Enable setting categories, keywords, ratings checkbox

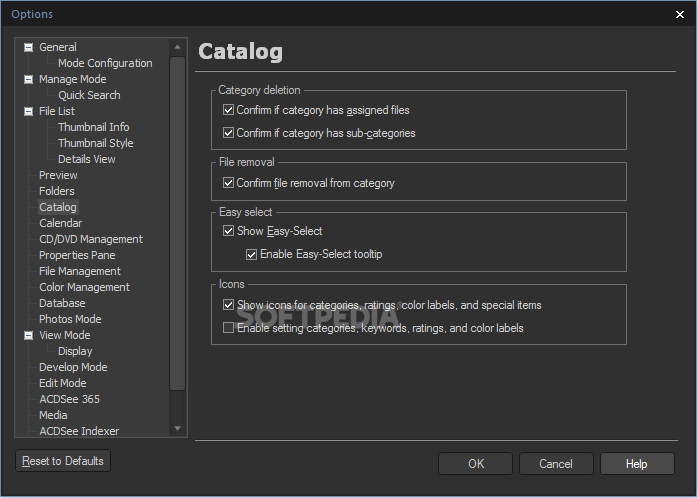228,328
